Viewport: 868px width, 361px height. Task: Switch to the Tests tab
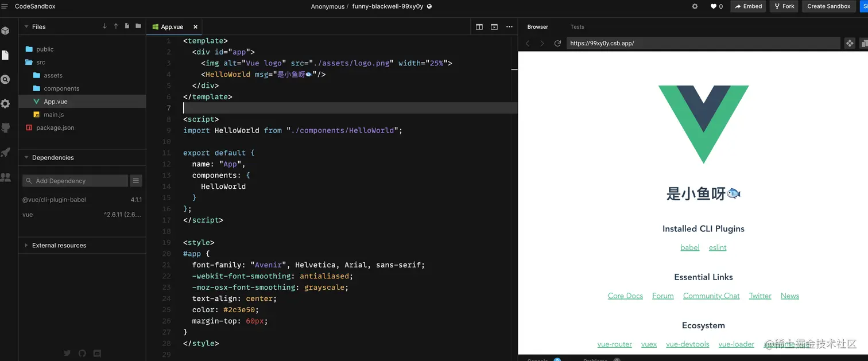point(577,27)
